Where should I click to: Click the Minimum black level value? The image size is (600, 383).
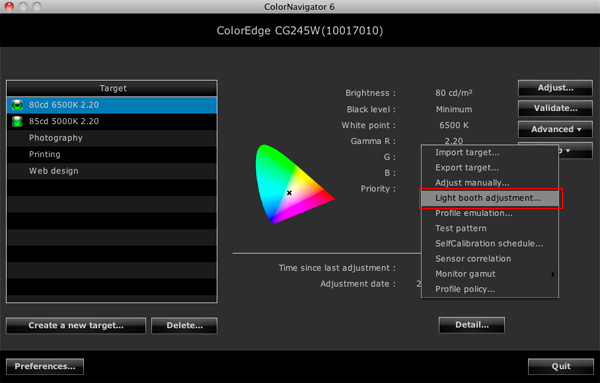tap(454, 109)
